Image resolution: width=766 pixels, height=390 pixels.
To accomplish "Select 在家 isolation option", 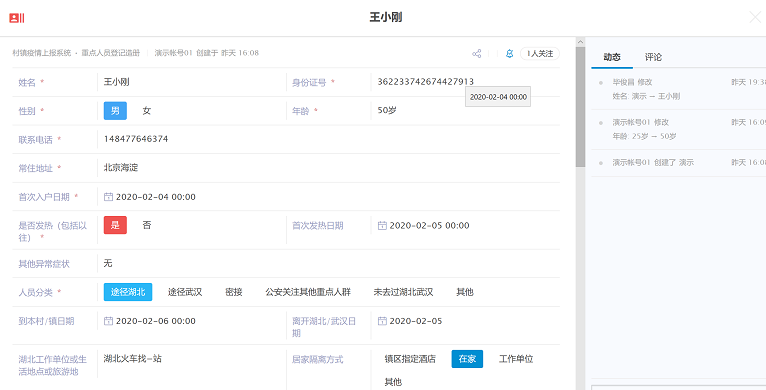I will click(x=467, y=359).
